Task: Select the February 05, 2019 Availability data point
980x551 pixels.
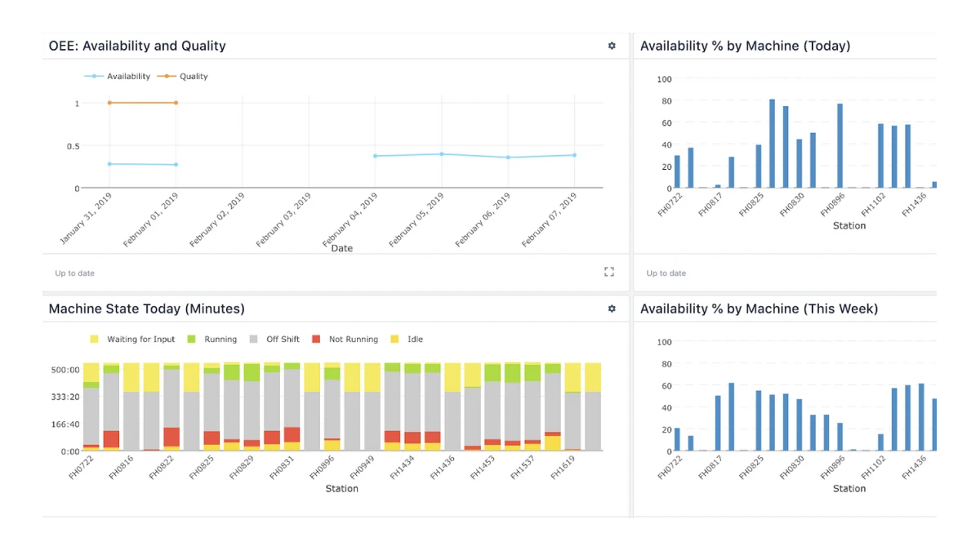Action: [x=442, y=154]
